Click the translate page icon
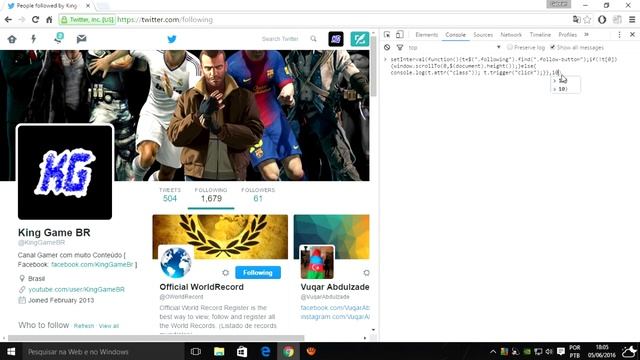Image resolution: width=640 pixels, height=360 pixels. point(576,20)
